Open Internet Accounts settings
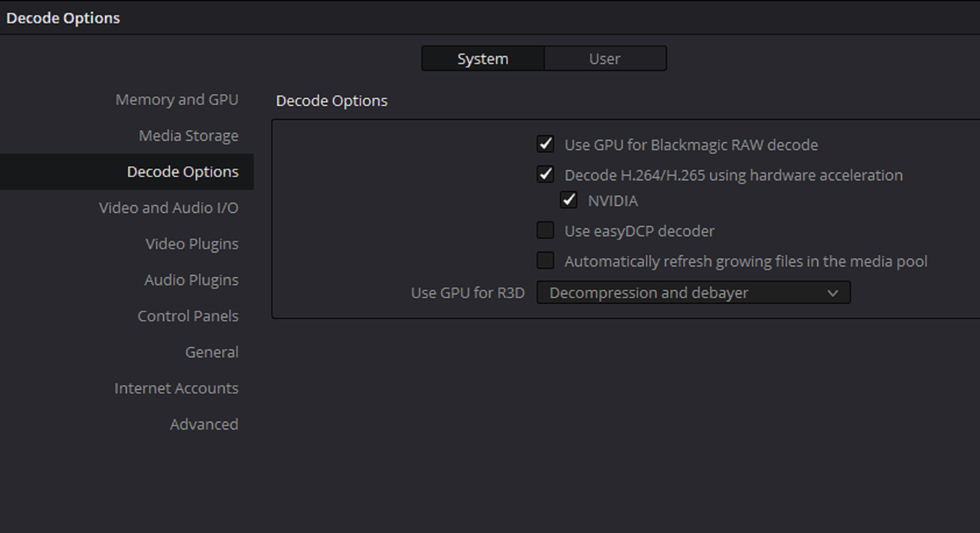 coord(176,387)
